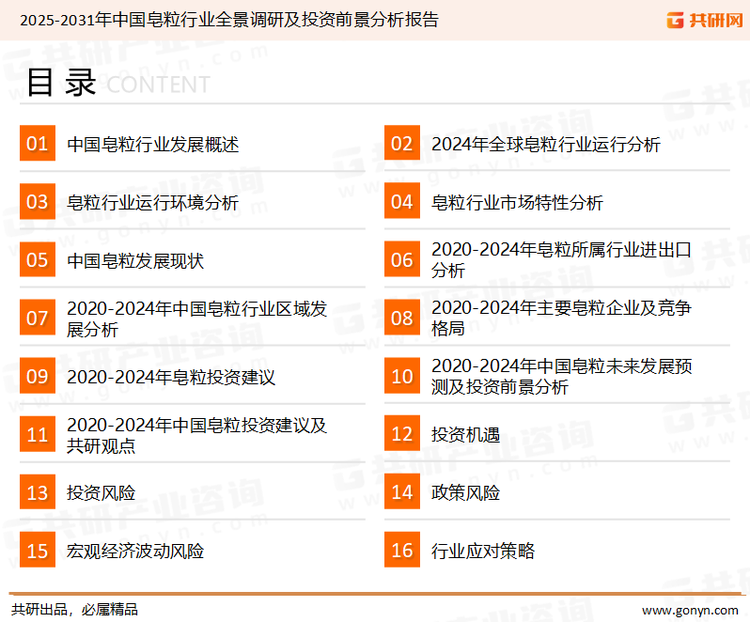Open chapter 2020-2024年皂粒所属行业进出口分析
Screen dimensions: 750x622
[562, 260]
